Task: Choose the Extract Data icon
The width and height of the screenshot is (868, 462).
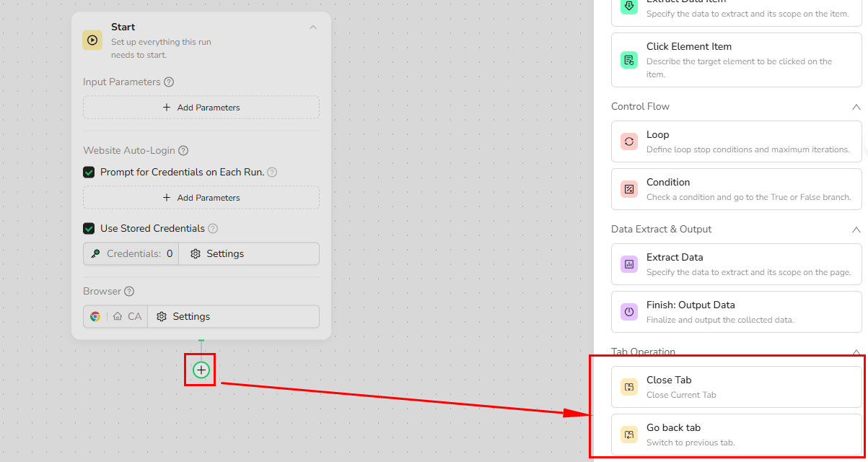Action: (x=629, y=264)
